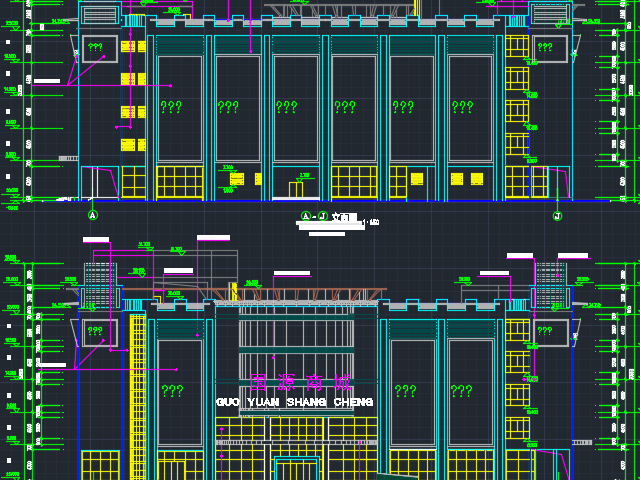This screenshot has height=480, width=640.
Task: Select white annotation label above the roof truss
Action: 292,273
